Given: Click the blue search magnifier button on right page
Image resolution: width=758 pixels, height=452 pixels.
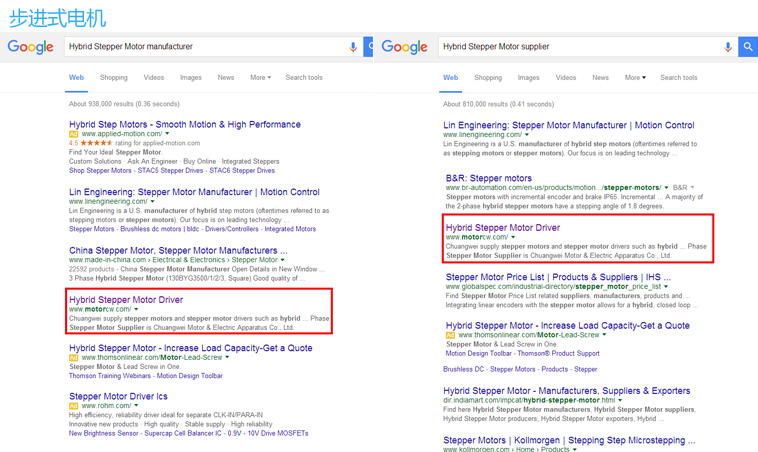Looking at the screenshot, I should 748,47.
